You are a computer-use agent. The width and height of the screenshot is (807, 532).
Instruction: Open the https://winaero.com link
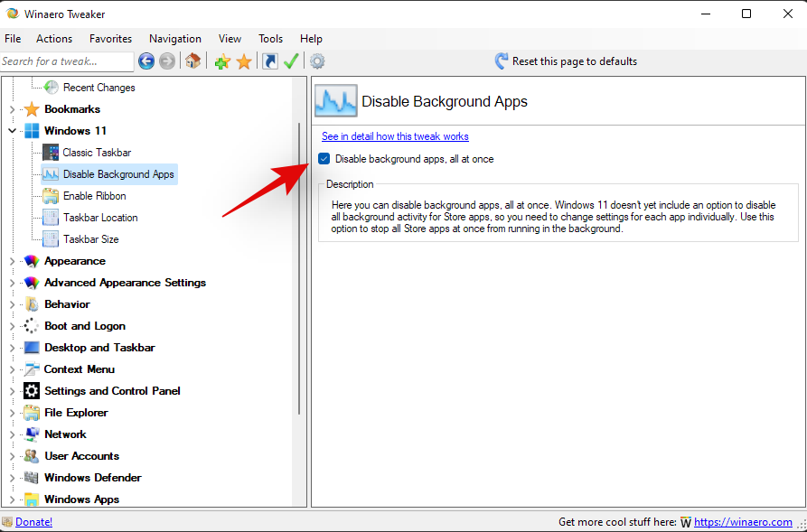[x=743, y=522]
